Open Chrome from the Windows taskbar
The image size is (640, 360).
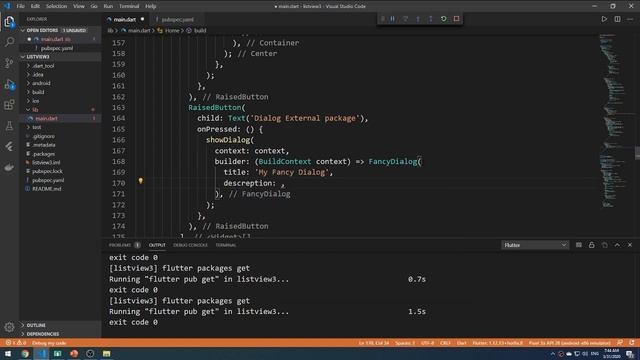[x=25, y=353]
